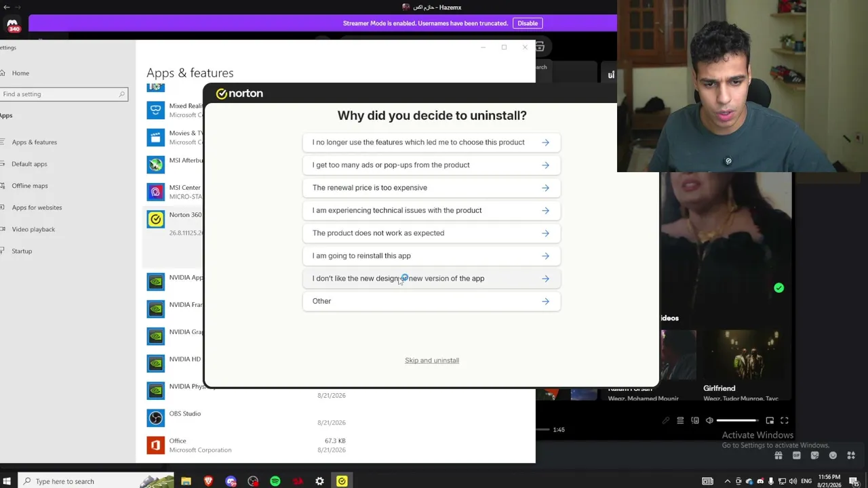Pick 'The renewal price is too expensive'
This screenshot has height=488, width=868.
pos(431,188)
